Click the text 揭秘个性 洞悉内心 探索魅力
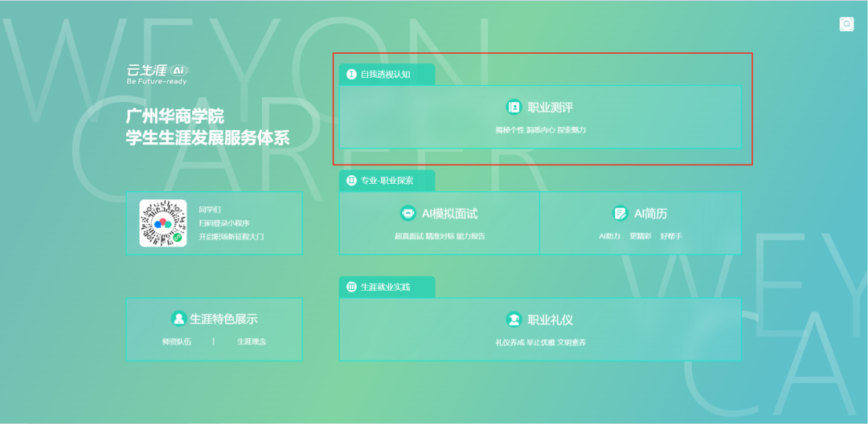This screenshot has width=868, height=424. coord(540,130)
